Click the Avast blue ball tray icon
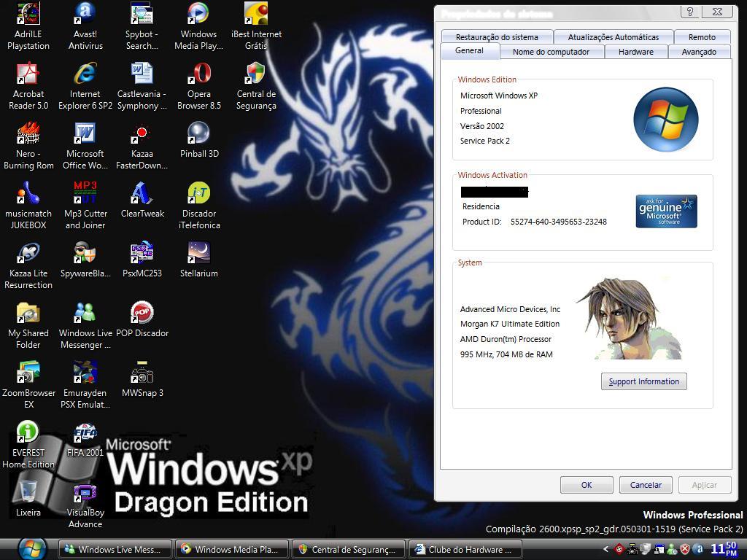The image size is (747, 560). pos(698,549)
